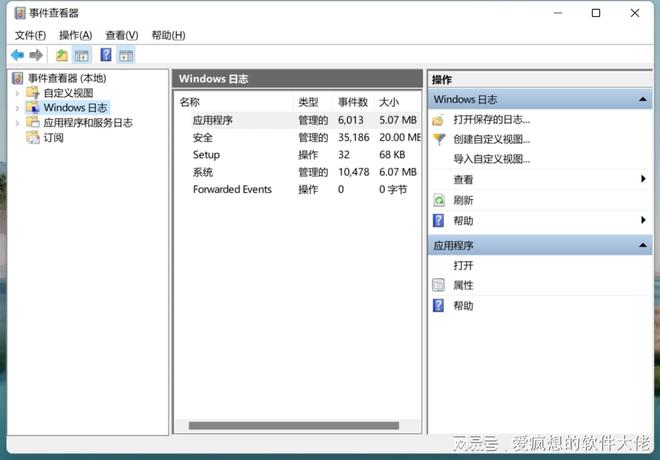Viewport: 660px width, 460px height.
Task: Click the Event Viewer title bar icon
Action: pos(19,13)
